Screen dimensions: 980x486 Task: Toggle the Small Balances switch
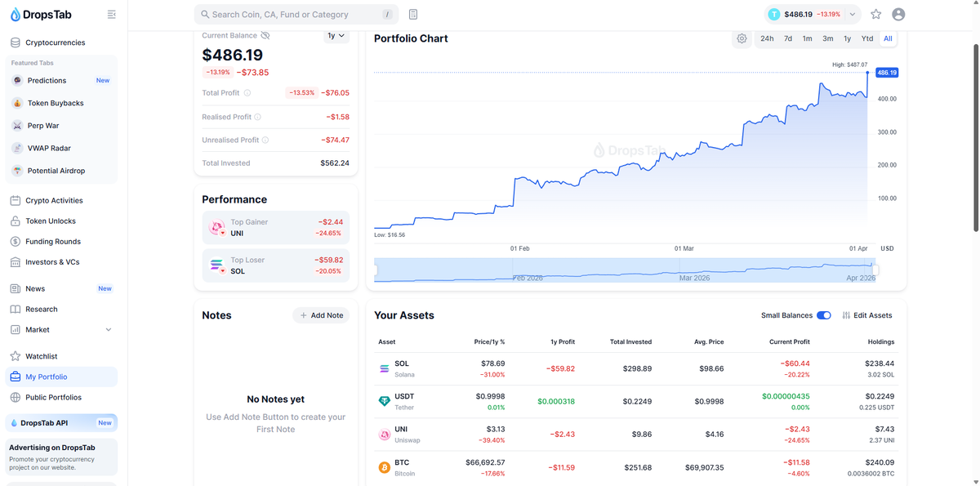[824, 315]
